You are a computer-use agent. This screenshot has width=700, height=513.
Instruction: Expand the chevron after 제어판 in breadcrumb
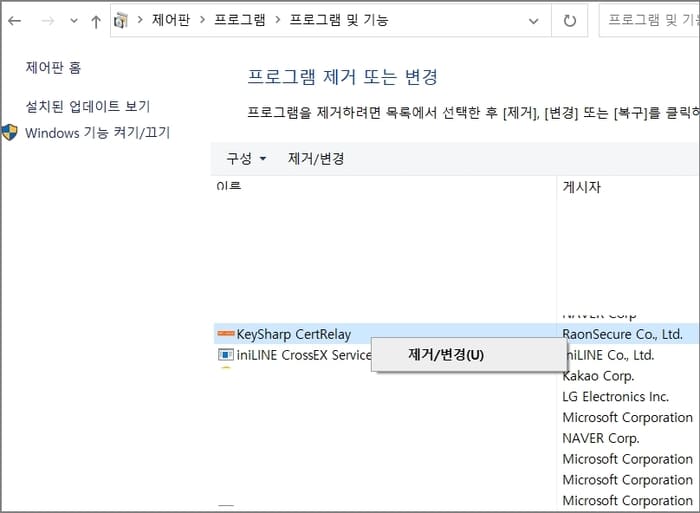pos(202,20)
